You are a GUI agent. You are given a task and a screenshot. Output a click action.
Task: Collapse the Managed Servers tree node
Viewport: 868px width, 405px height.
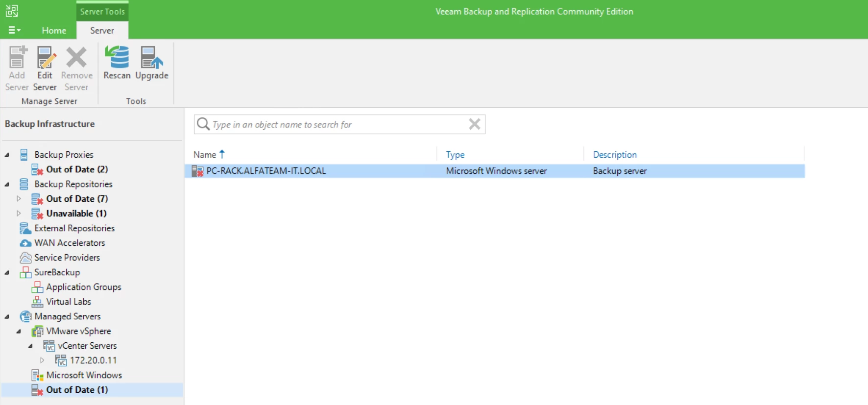pos(7,316)
